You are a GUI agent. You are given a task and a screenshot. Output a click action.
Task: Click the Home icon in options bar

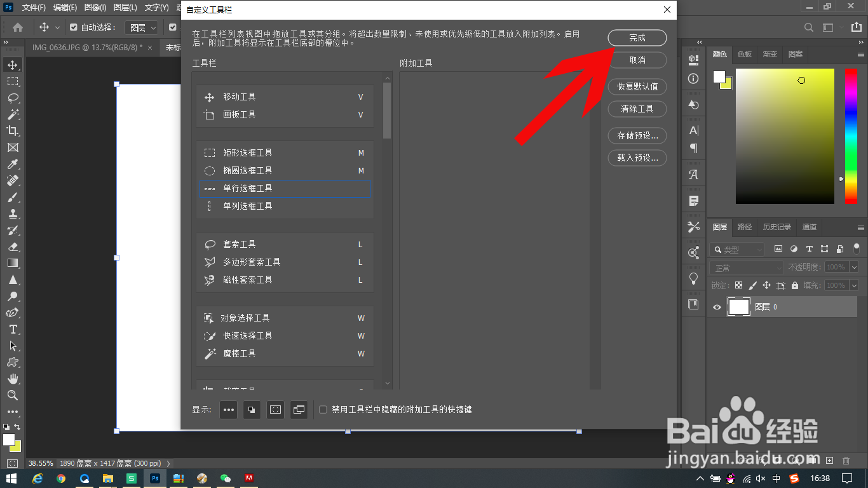(x=18, y=27)
